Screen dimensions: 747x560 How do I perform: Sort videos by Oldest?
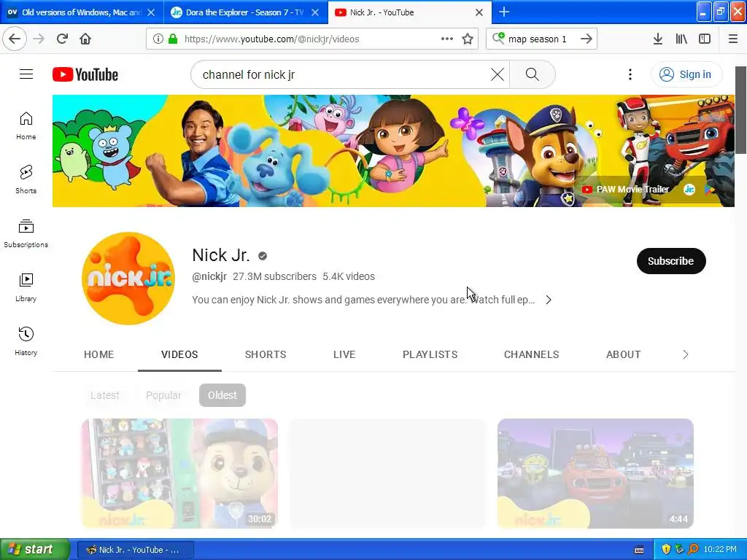[222, 395]
